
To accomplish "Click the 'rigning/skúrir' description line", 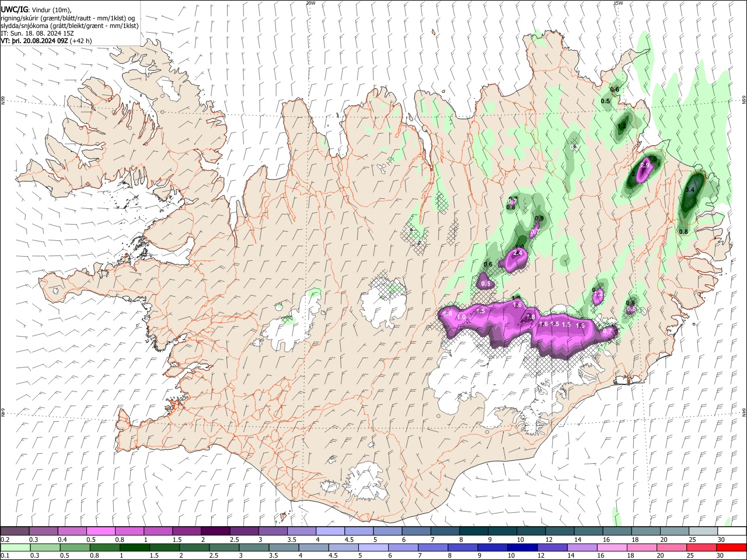I will pyautogui.click(x=68, y=18).
